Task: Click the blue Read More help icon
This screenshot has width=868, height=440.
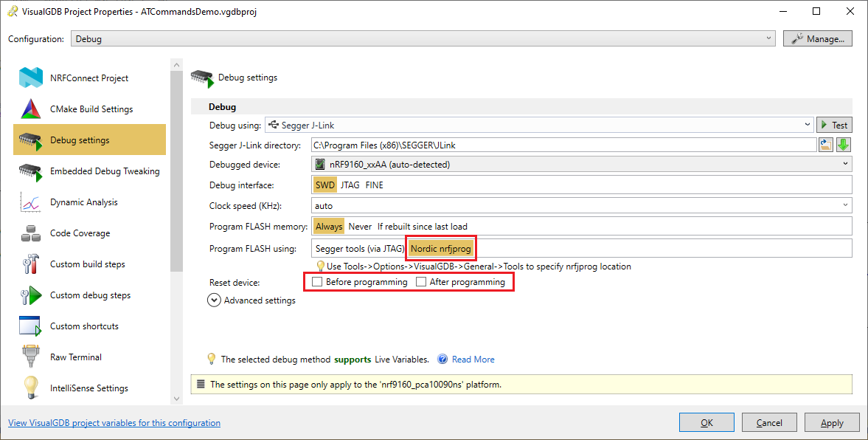Action: coord(442,359)
